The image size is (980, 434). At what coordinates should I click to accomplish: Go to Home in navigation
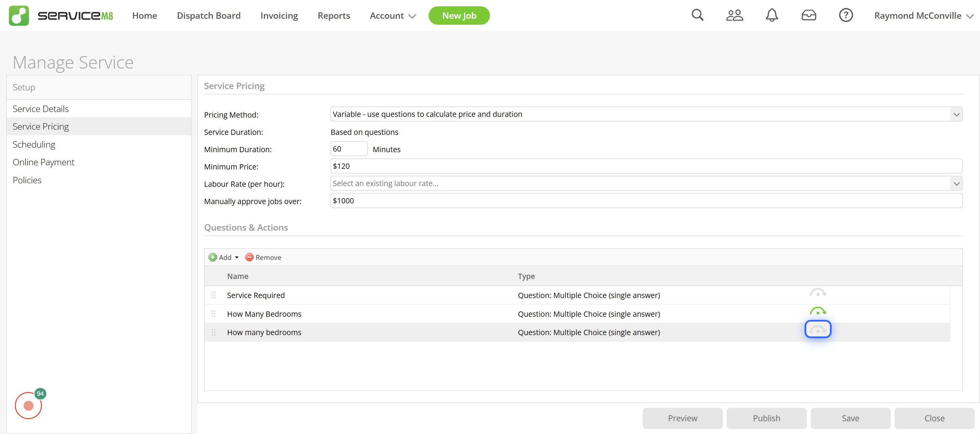click(x=145, y=16)
